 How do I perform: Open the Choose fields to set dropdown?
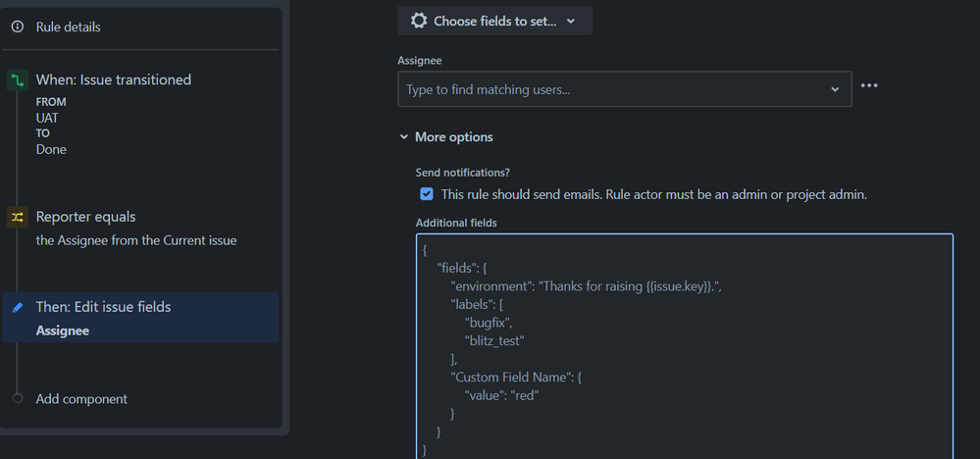(495, 21)
